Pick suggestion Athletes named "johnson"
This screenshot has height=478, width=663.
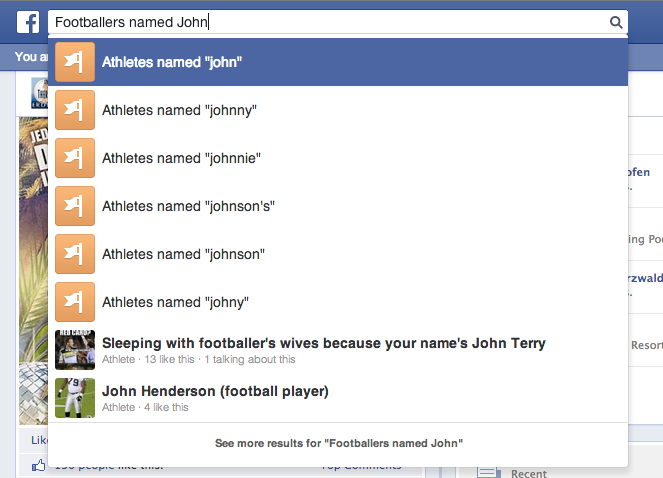(x=338, y=254)
